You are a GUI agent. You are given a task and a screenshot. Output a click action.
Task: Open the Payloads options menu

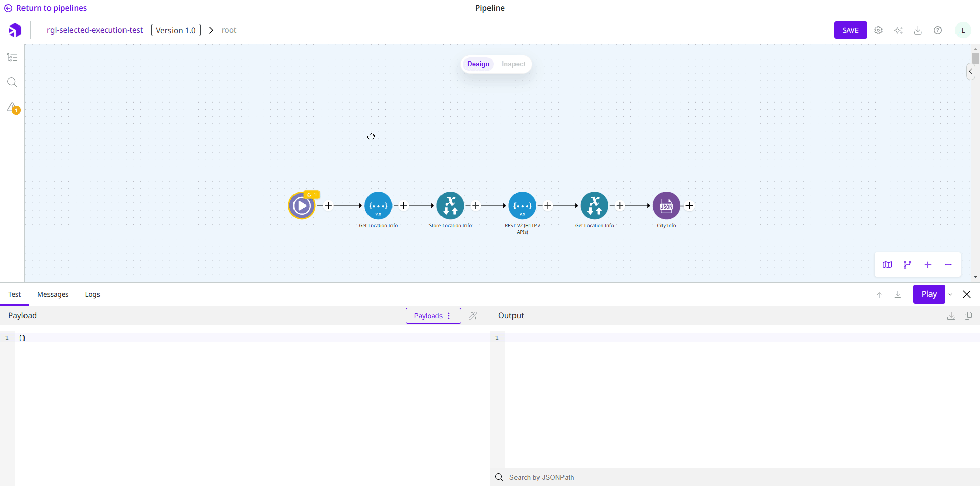(433, 316)
